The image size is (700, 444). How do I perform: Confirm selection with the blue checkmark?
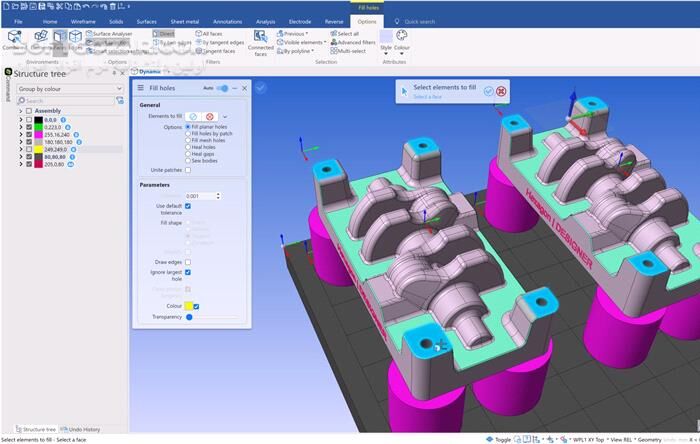point(488,91)
